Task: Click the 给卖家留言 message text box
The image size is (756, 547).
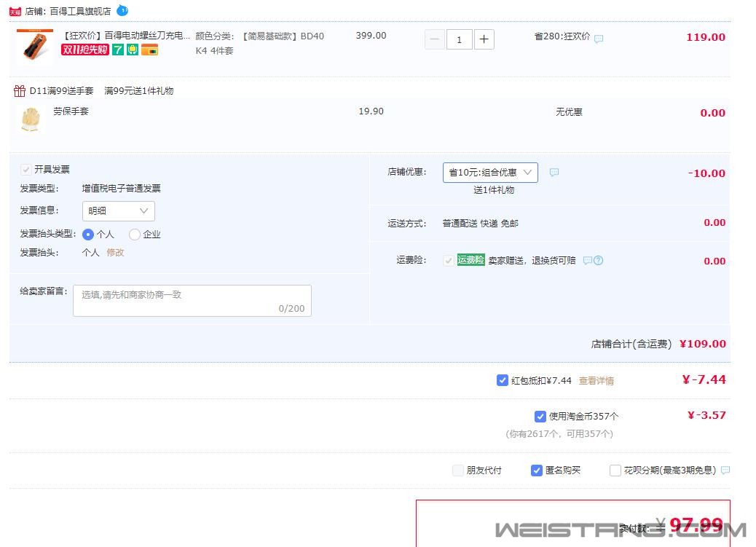Action: 192,301
